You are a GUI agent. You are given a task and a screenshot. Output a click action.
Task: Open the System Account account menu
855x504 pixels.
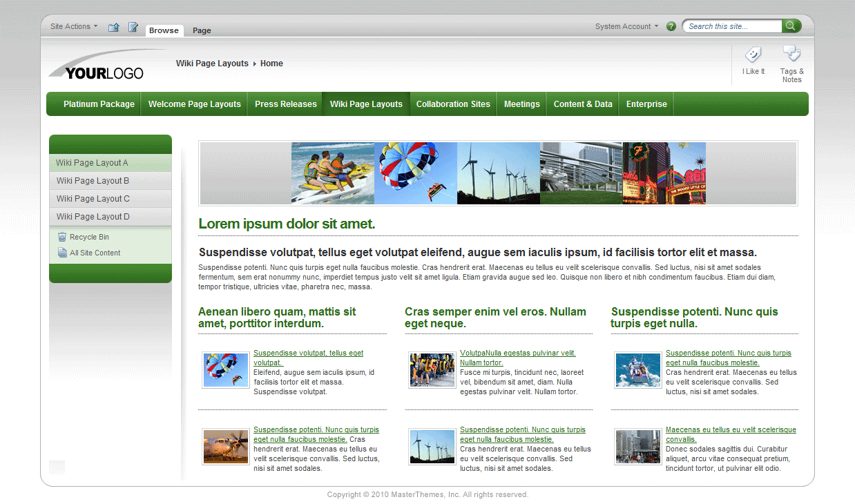(x=625, y=26)
